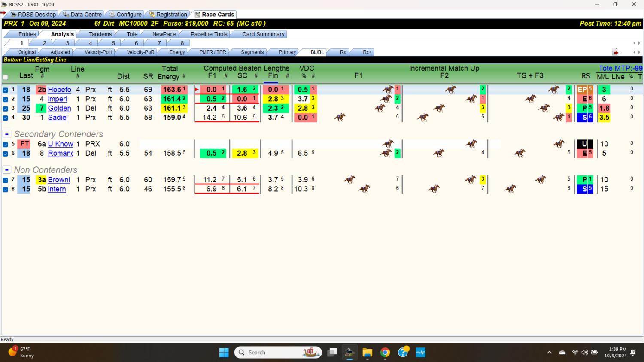
Task: Uncheck the checkbox for row 1 Hopefo
Action: pyautogui.click(x=6, y=90)
